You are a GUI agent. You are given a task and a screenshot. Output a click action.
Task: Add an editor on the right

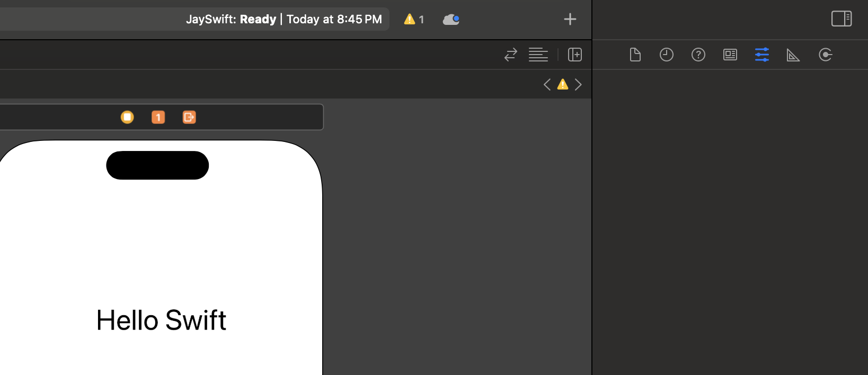coord(575,55)
